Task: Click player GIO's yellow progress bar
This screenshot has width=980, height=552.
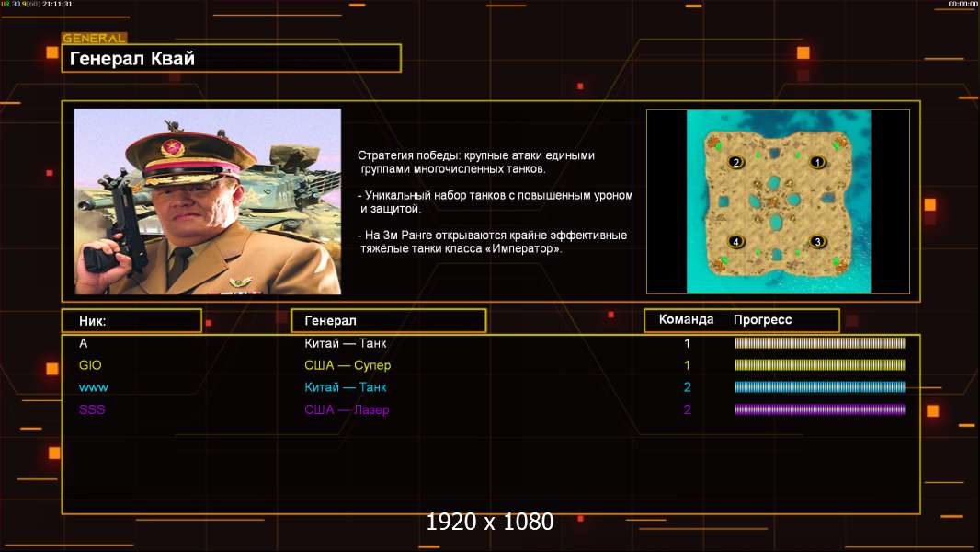Action: point(819,365)
